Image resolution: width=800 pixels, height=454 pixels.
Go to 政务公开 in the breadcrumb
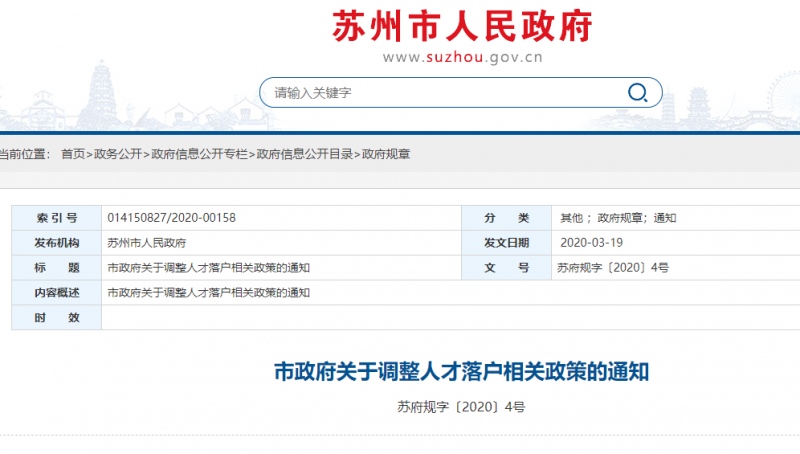pyautogui.click(x=118, y=154)
